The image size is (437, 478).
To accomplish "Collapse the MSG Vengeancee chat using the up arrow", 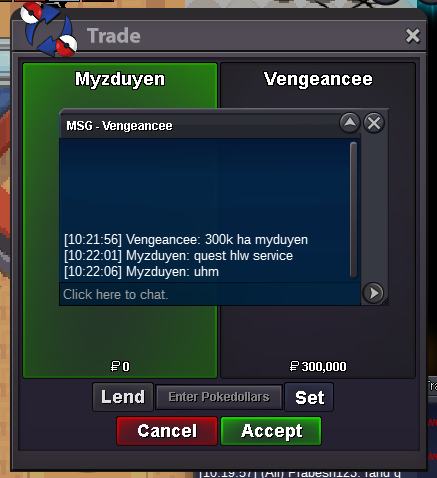I will pyautogui.click(x=350, y=123).
